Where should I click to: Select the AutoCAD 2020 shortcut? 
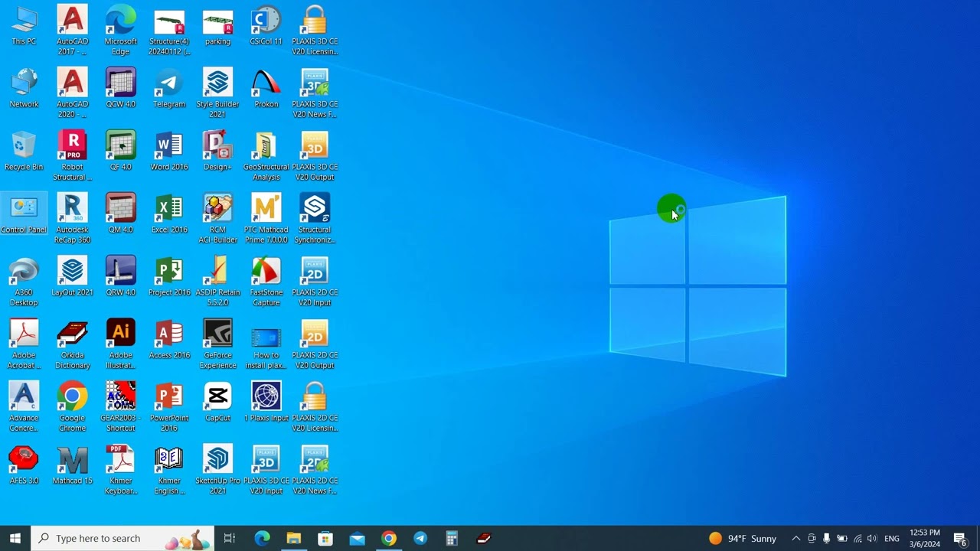point(72,93)
